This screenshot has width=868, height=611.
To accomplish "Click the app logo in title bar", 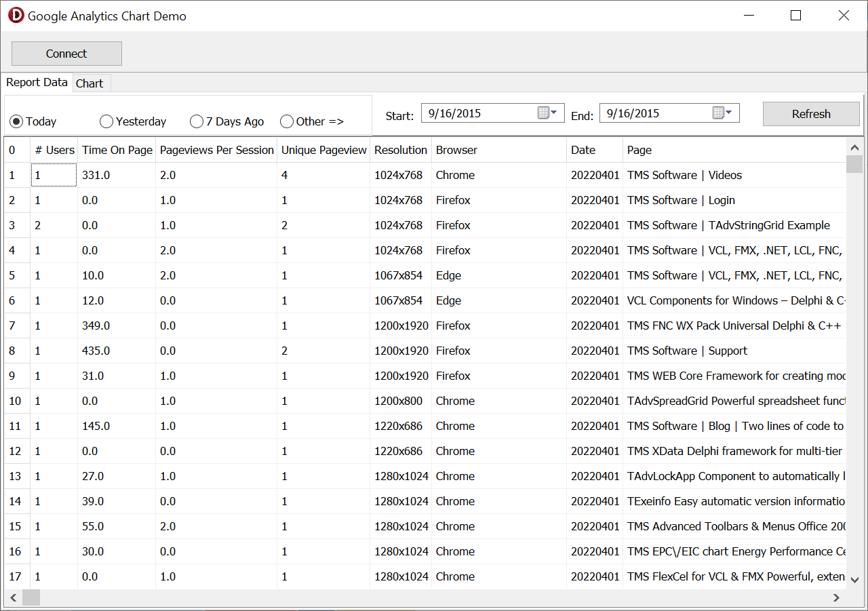I will (x=16, y=16).
